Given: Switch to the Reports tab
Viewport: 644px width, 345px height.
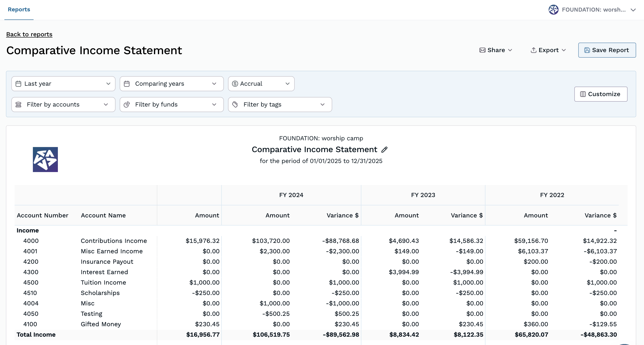Looking at the screenshot, I should click(x=19, y=9).
